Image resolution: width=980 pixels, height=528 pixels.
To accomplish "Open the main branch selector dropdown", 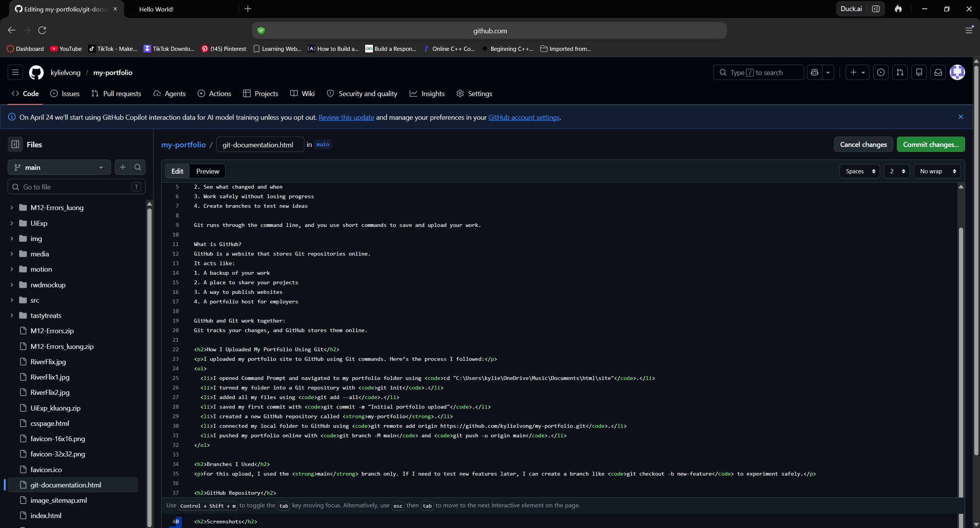I will click(x=59, y=167).
